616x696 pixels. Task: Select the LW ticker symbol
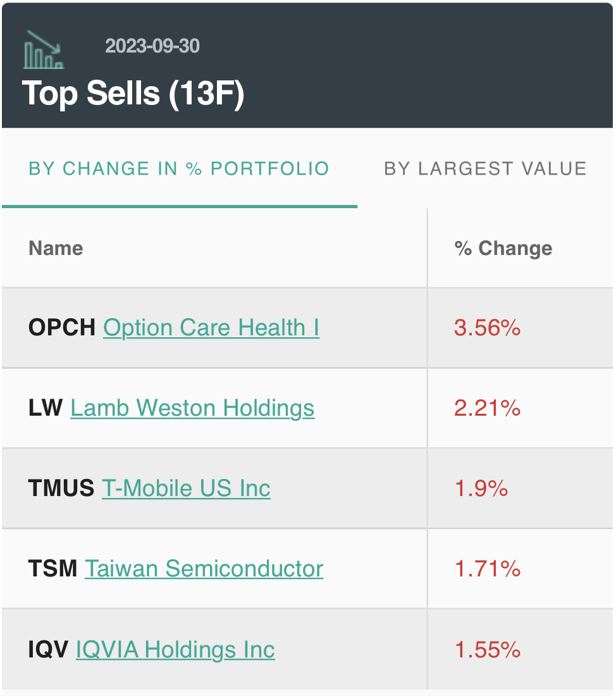[46, 408]
